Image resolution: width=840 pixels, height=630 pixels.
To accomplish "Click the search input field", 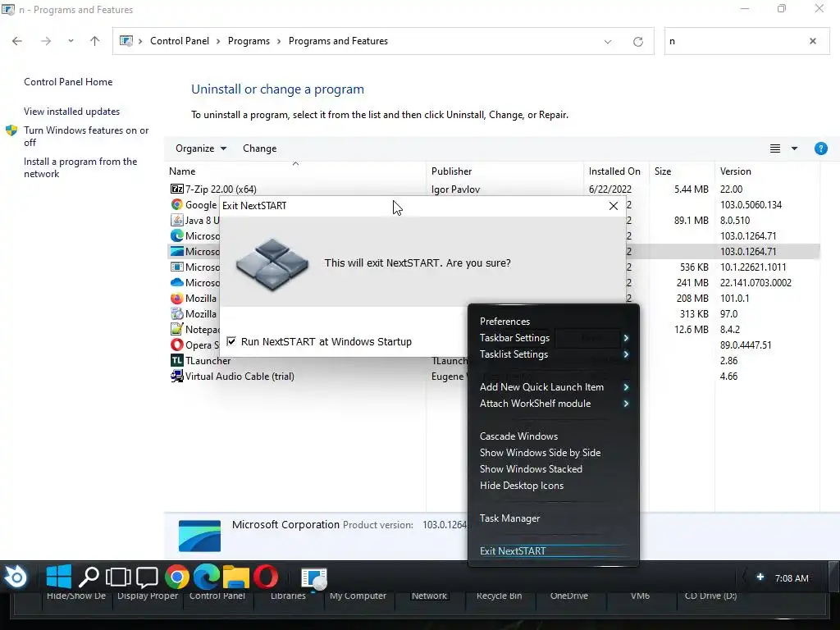I will [x=737, y=41].
